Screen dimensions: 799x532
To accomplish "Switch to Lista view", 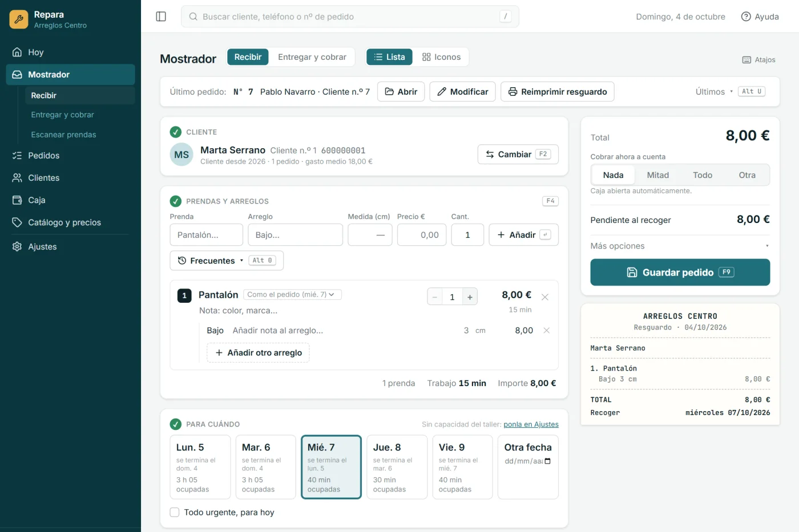I will (389, 57).
